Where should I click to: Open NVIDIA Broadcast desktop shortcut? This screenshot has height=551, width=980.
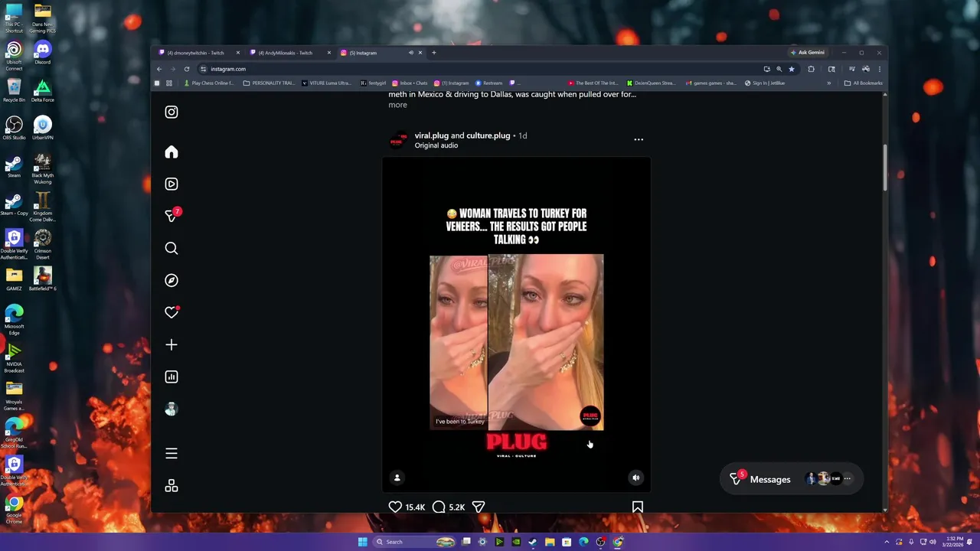click(14, 358)
